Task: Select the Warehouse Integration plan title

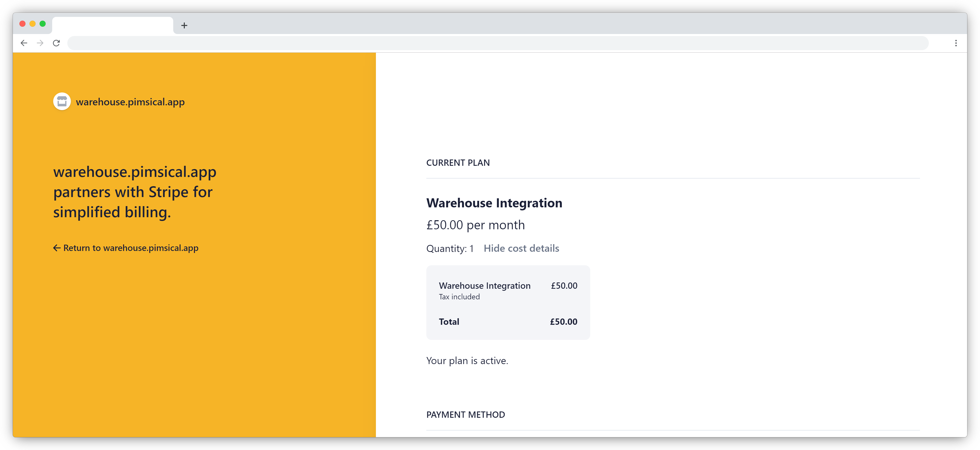Action: (x=494, y=203)
